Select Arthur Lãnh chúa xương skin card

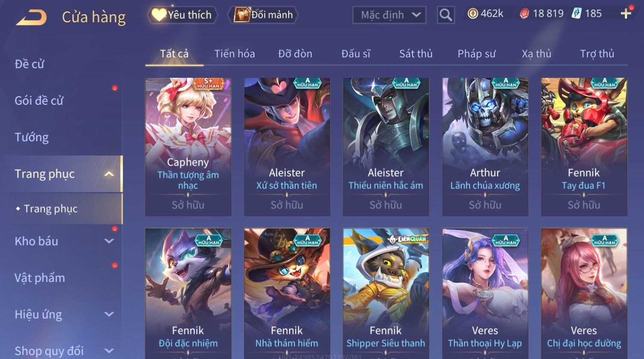click(485, 147)
